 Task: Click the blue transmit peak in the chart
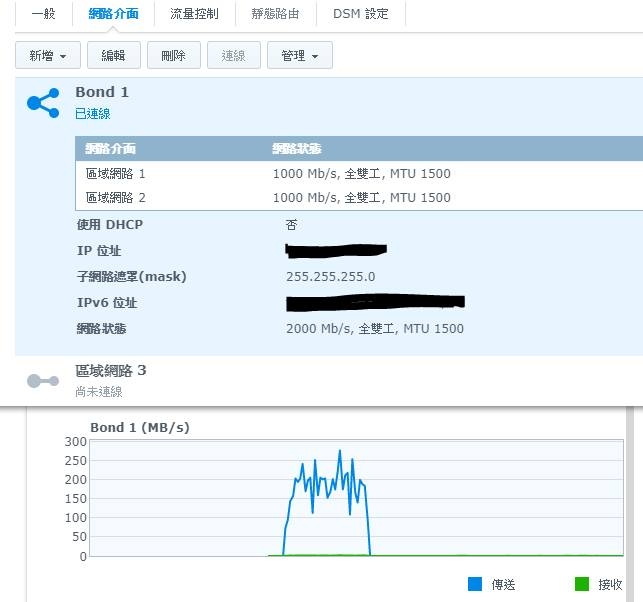[x=340, y=452]
